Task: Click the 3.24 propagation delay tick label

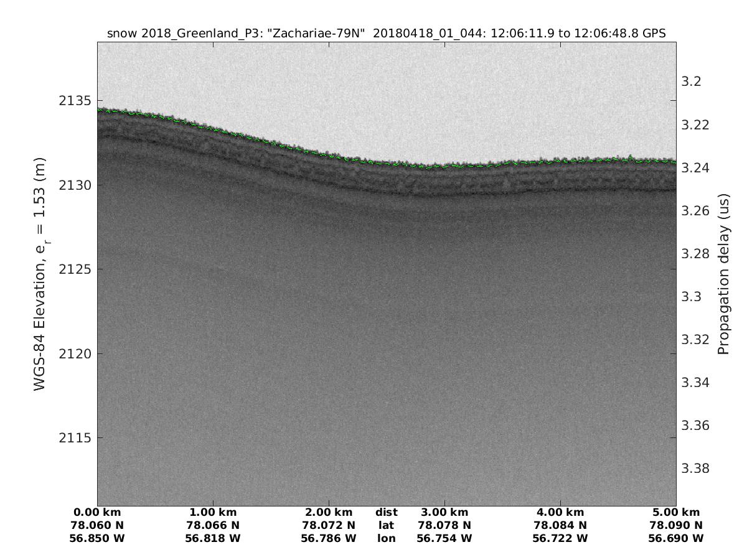Action: [695, 168]
